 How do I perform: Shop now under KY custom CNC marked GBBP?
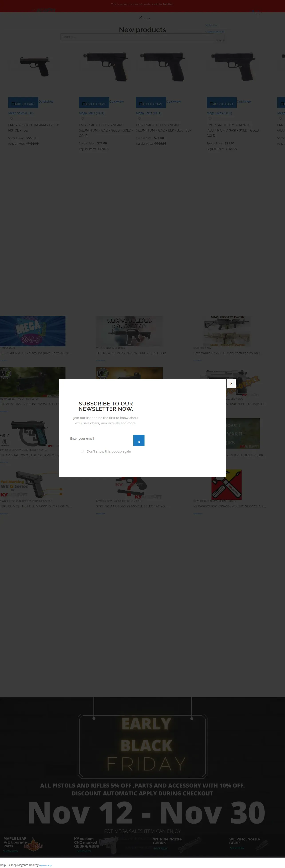(84, 851)
